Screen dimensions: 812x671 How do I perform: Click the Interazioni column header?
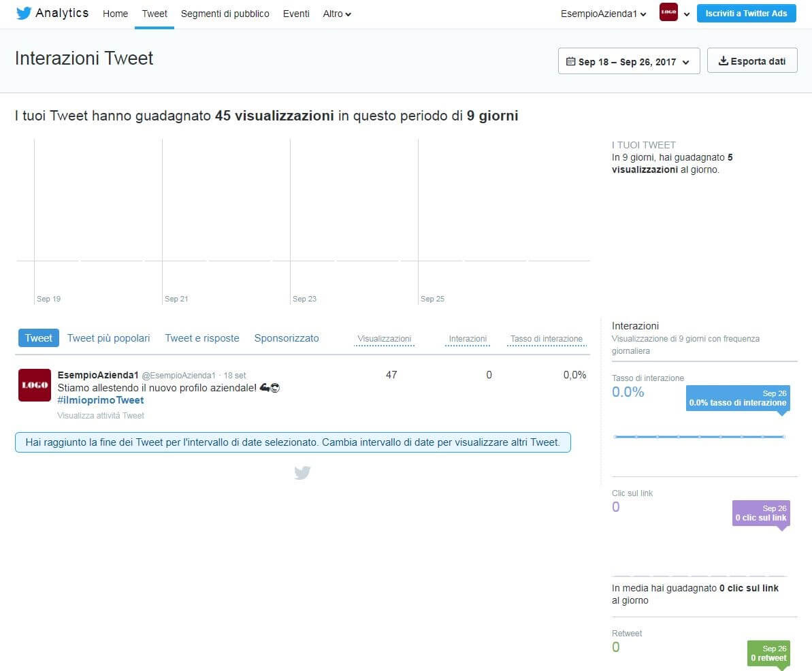[x=468, y=339]
